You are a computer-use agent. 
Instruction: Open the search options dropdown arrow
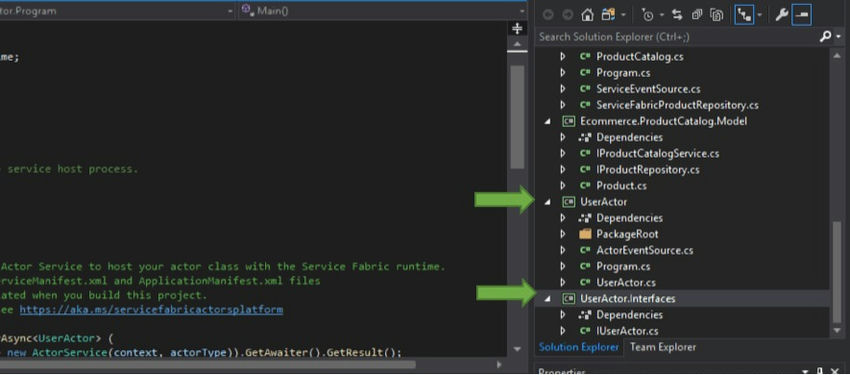click(x=839, y=37)
